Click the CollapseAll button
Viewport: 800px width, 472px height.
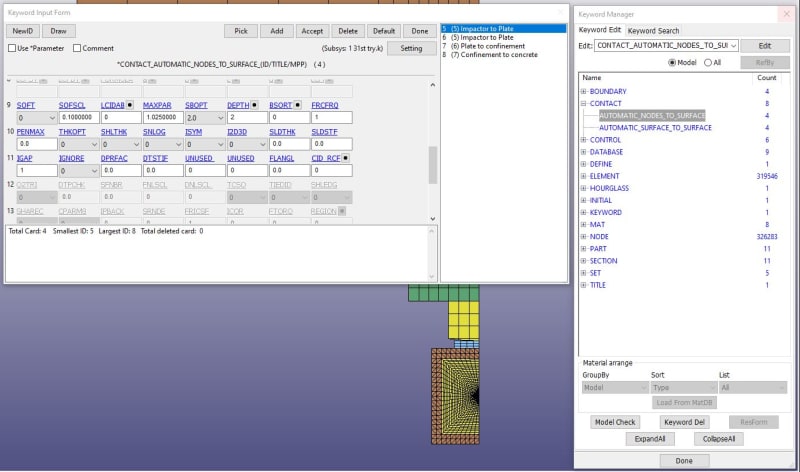pos(718,439)
